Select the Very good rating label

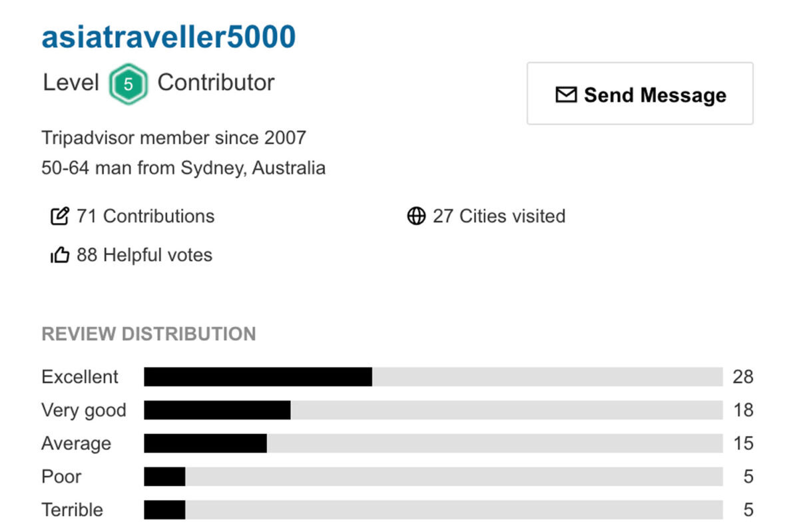point(83,410)
